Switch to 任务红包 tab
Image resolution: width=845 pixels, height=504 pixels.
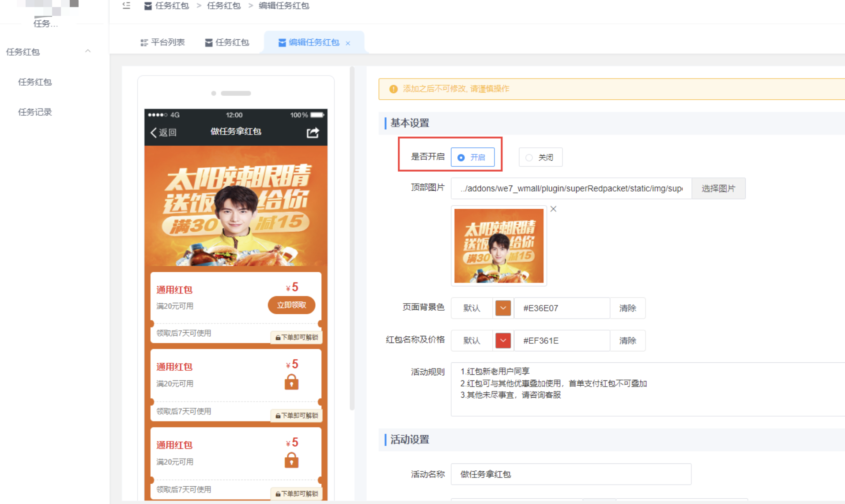(227, 42)
